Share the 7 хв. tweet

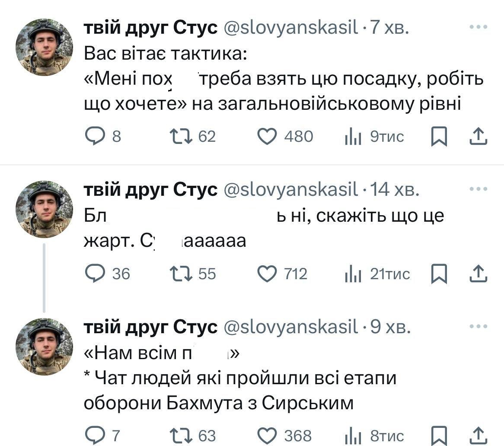(x=478, y=137)
